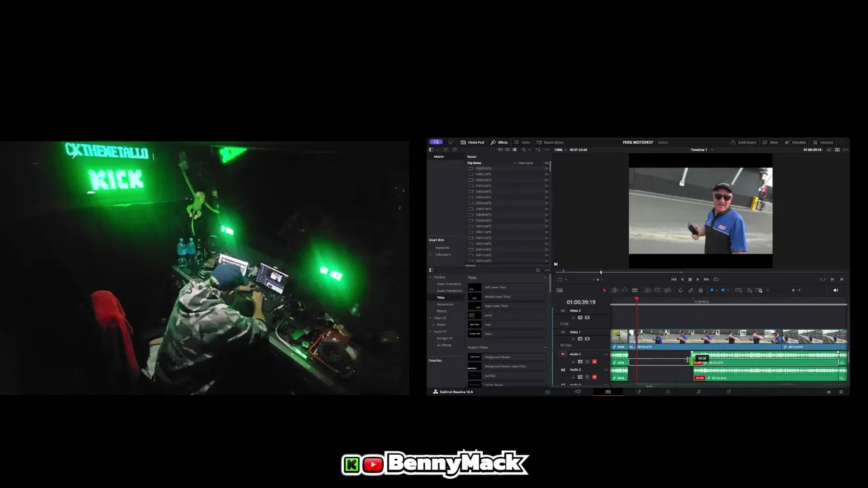Open the Index tab
868x488 pixels.
[x=521, y=142]
